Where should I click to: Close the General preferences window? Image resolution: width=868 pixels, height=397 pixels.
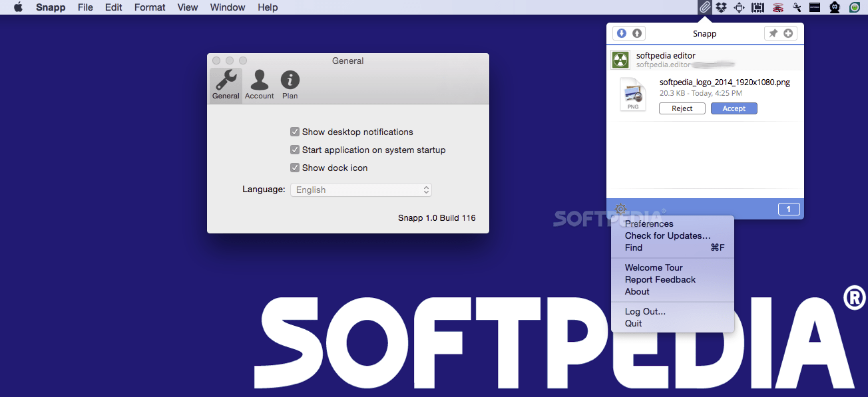click(x=216, y=61)
